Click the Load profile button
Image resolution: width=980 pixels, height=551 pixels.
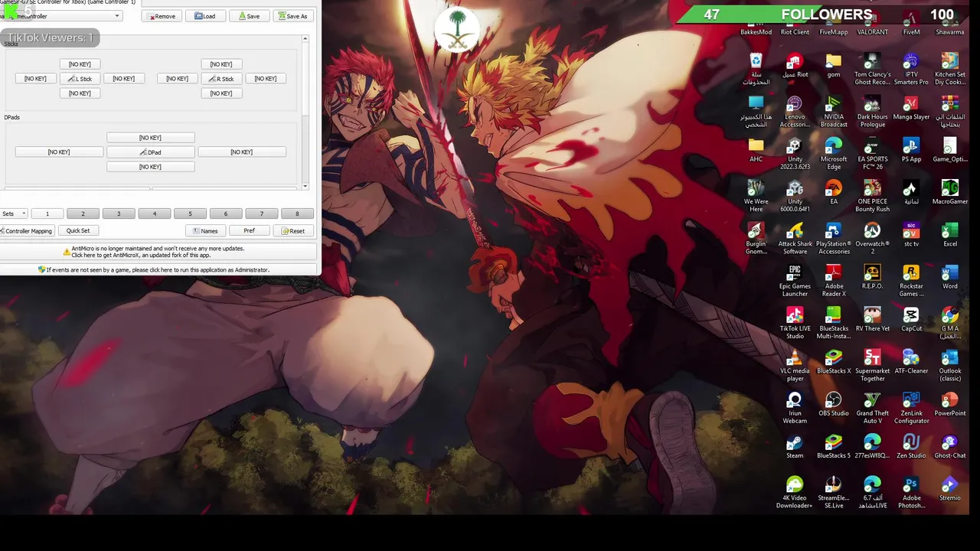[204, 16]
